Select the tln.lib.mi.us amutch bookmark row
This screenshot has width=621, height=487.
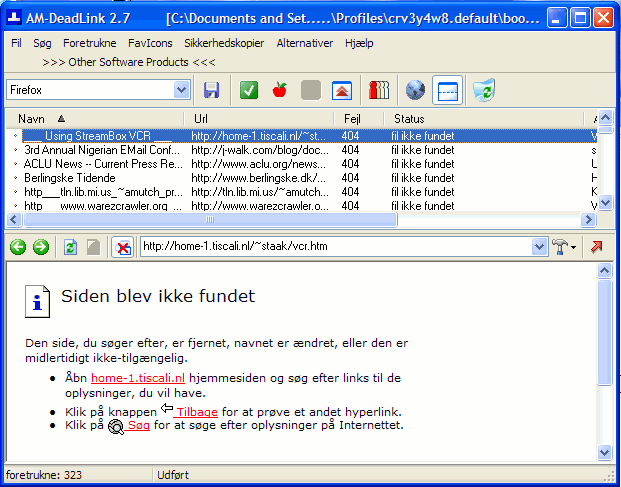click(x=301, y=192)
